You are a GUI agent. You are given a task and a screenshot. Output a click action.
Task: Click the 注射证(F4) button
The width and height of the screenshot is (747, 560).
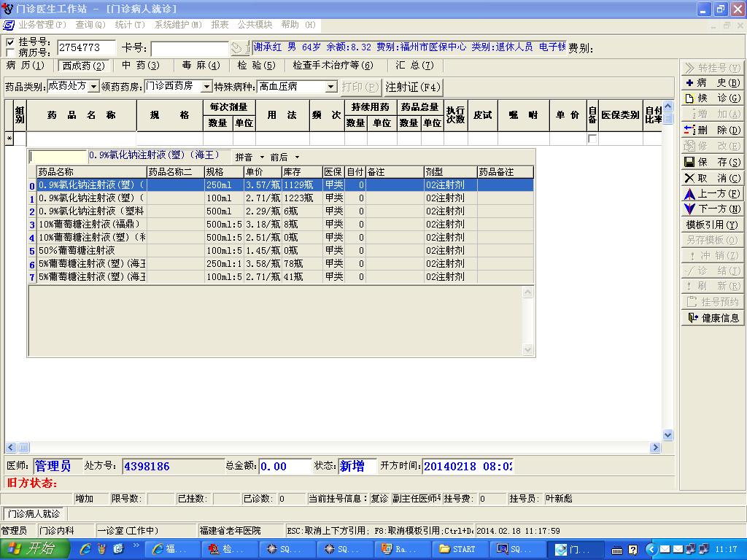pyautogui.click(x=413, y=87)
